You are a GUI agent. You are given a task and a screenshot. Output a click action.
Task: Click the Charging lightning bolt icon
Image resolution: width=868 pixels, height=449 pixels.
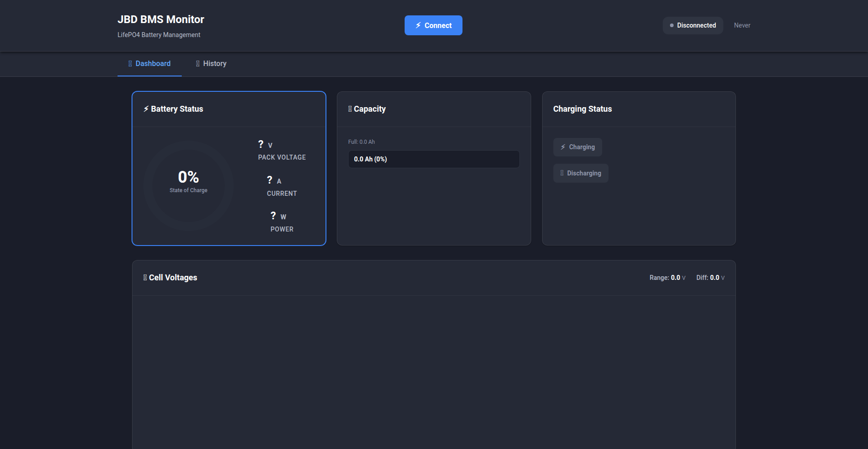click(563, 147)
